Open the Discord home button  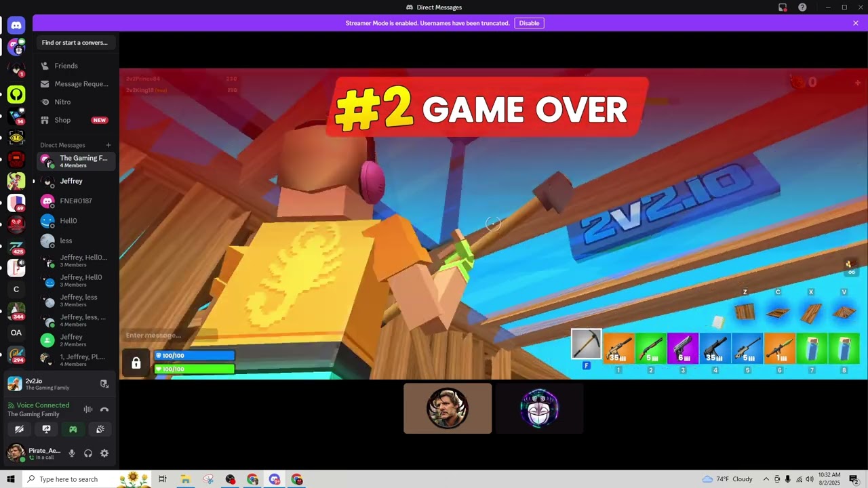pyautogui.click(x=16, y=25)
